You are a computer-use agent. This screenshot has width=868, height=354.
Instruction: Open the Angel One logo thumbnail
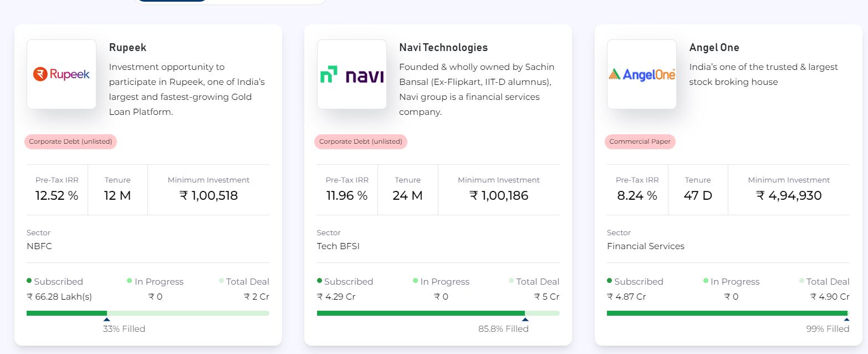coord(642,74)
